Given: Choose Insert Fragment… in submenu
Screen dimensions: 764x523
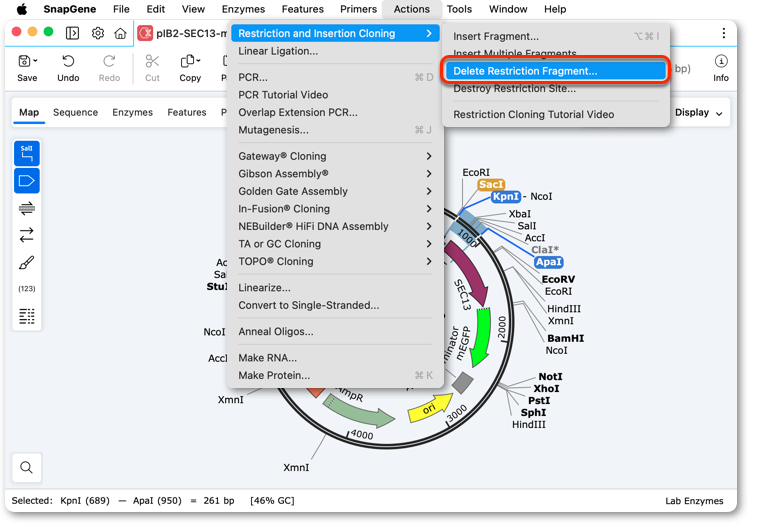Looking at the screenshot, I should [555, 36].
